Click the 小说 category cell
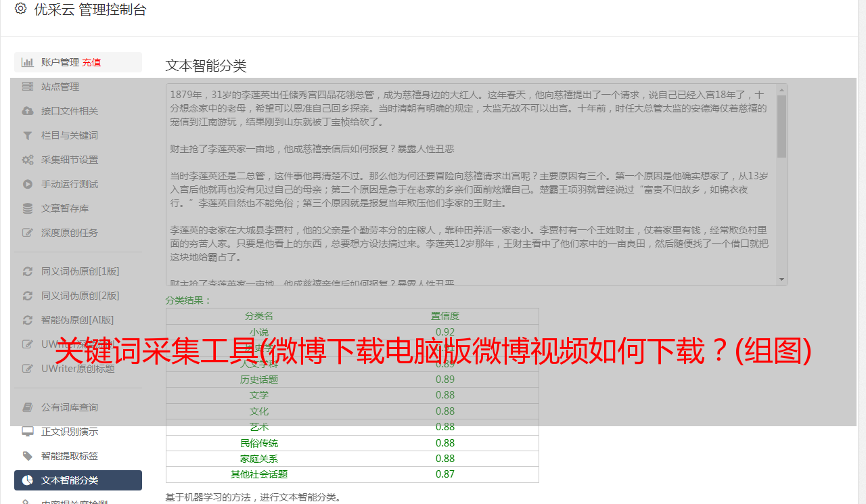Screen dimensions: 866x504 coord(259,332)
